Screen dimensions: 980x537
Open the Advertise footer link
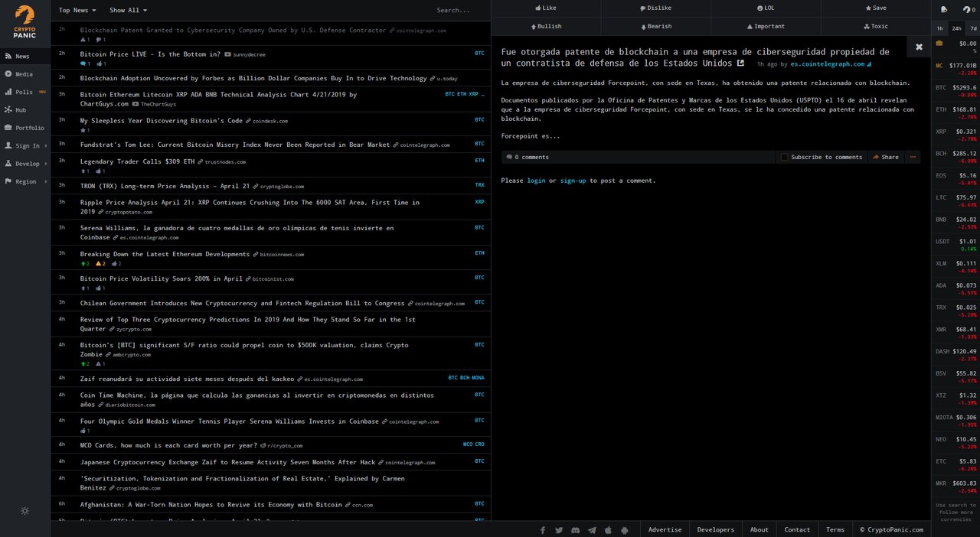coord(665,529)
